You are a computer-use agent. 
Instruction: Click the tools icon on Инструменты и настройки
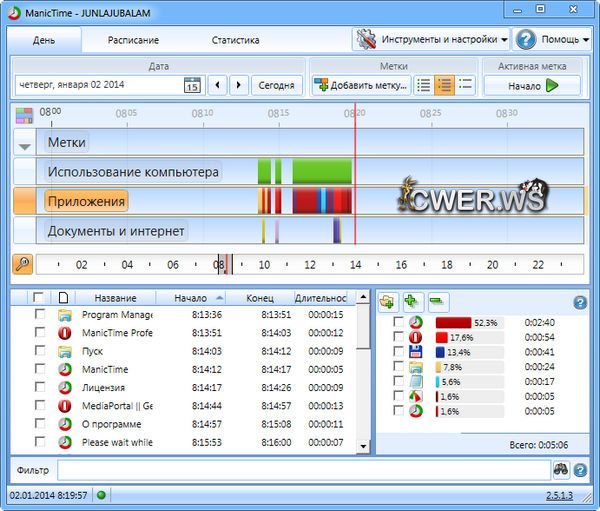point(366,39)
